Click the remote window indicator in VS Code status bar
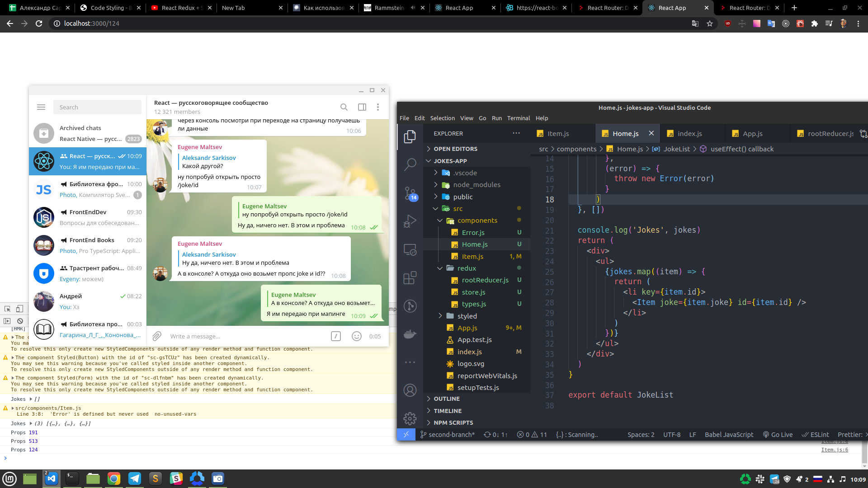Image resolution: width=868 pixels, height=488 pixels. coord(406,435)
